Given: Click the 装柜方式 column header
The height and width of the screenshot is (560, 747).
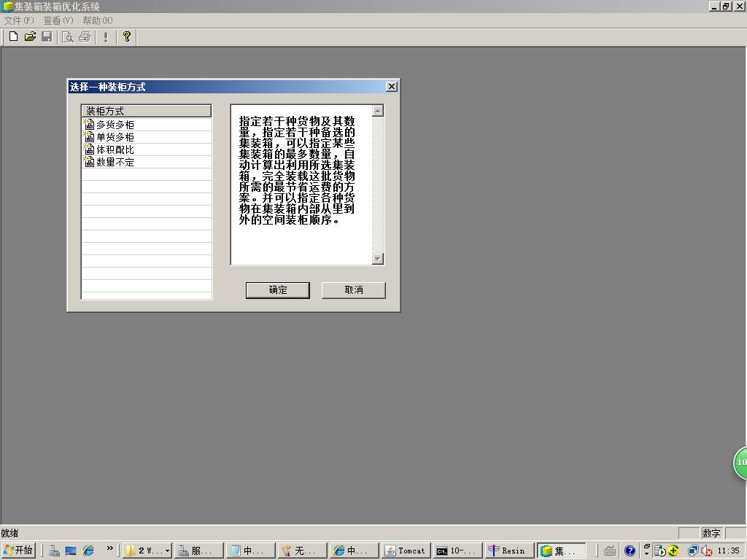Looking at the screenshot, I should tap(146, 111).
